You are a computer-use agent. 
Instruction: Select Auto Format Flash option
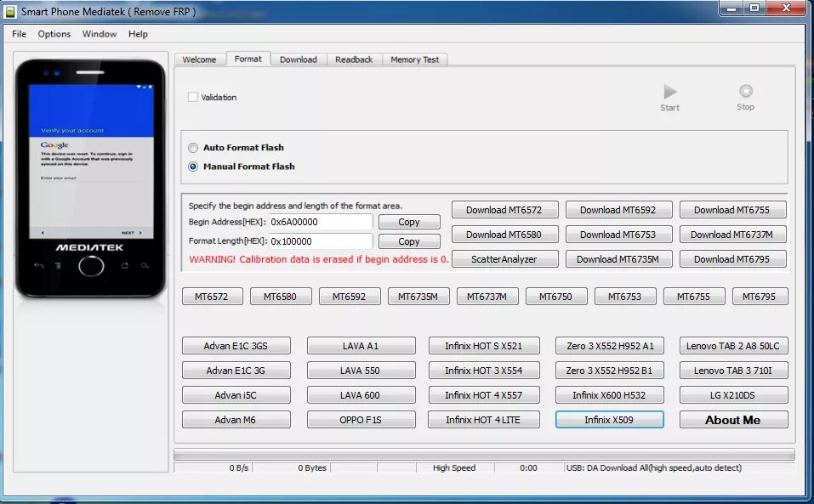pyautogui.click(x=193, y=147)
